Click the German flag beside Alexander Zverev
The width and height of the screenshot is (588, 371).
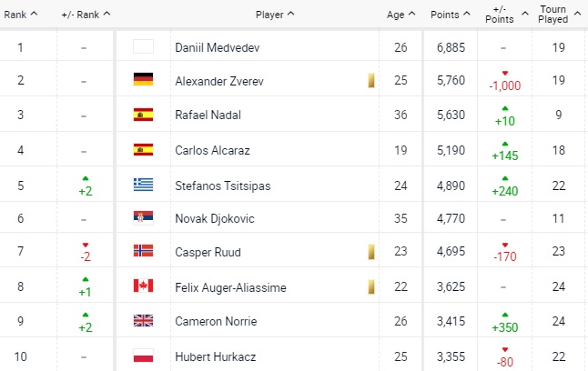143,80
